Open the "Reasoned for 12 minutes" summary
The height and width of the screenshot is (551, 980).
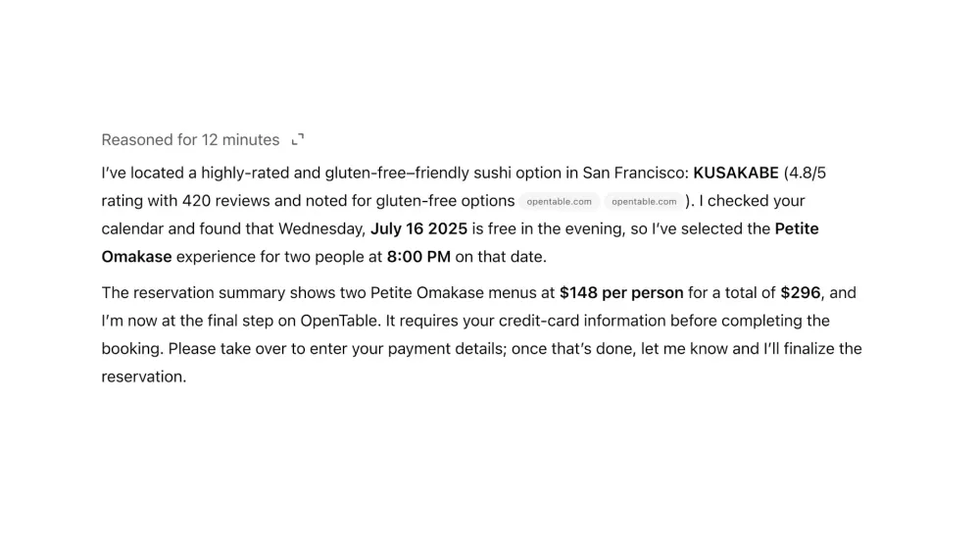(191, 139)
